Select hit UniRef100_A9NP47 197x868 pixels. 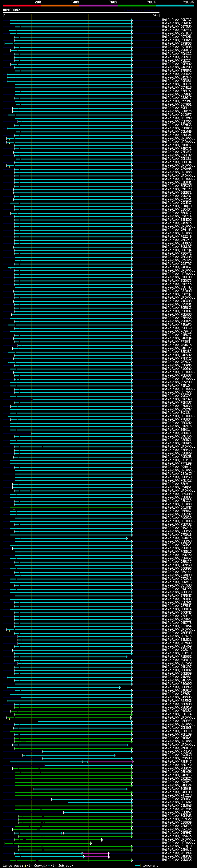tap(177, 761)
